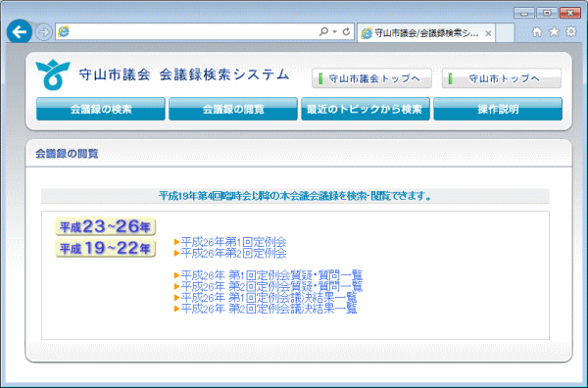This screenshot has width=588, height=388.
Task: Click the browser forward arrow button
Action: point(43,32)
